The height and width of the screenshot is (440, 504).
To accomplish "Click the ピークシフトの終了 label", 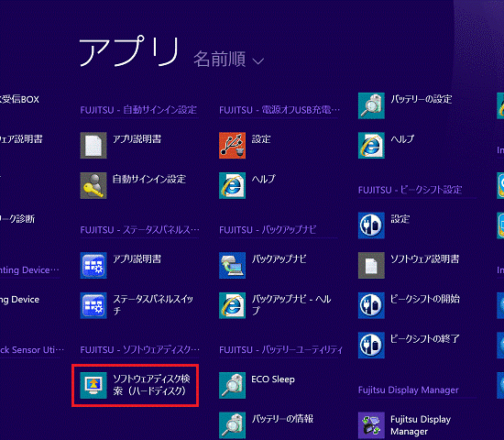I will pos(425,338).
